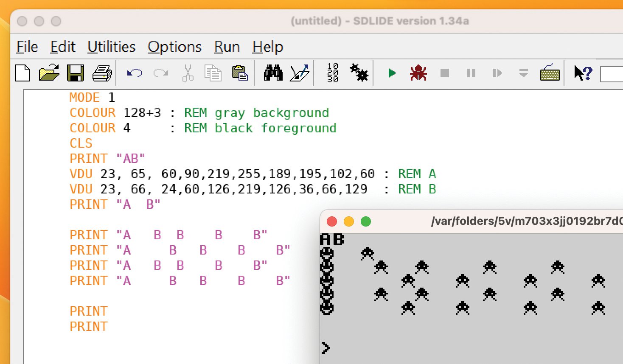Viewport: 623px width, 364px height.
Task: Run the program with the green play button
Action: pyautogui.click(x=392, y=73)
